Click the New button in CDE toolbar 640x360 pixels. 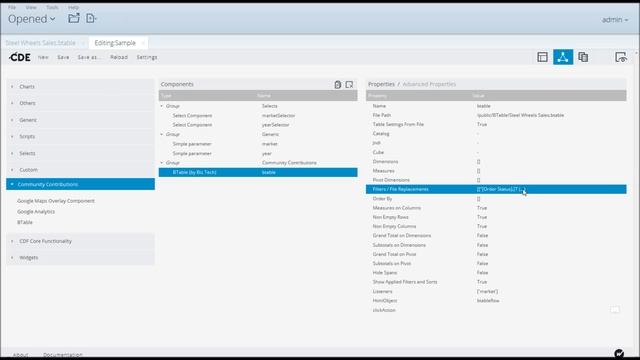tap(43, 58)
